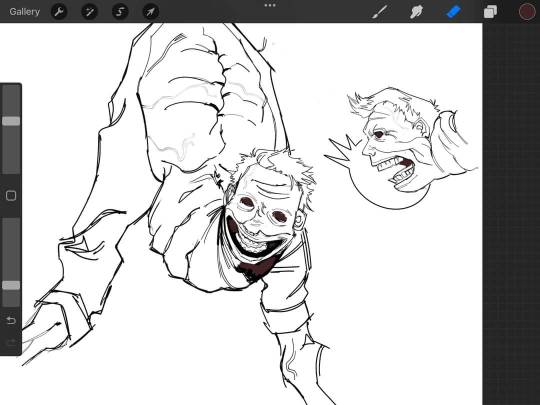Open the Actions wrench menu

click(x=59, y=12)
